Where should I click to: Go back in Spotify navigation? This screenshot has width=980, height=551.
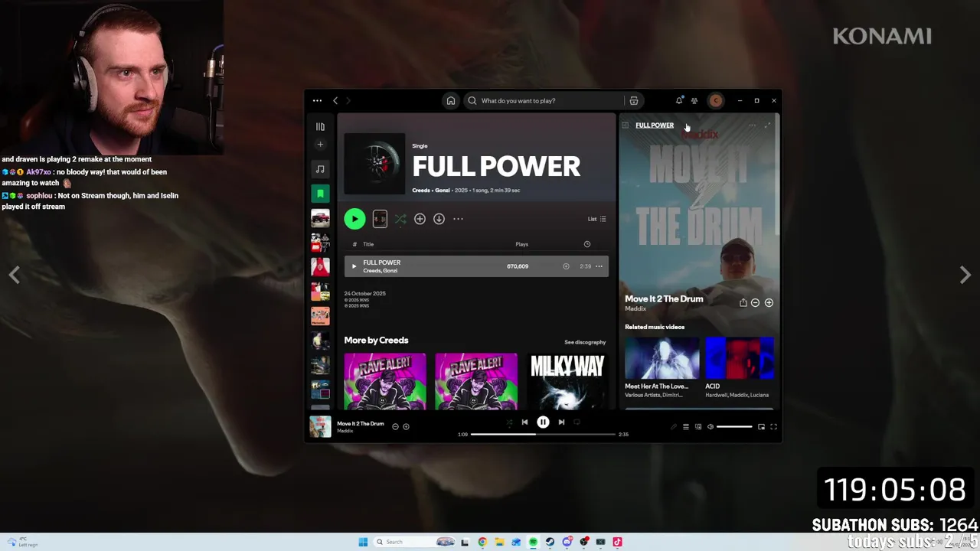335,100
